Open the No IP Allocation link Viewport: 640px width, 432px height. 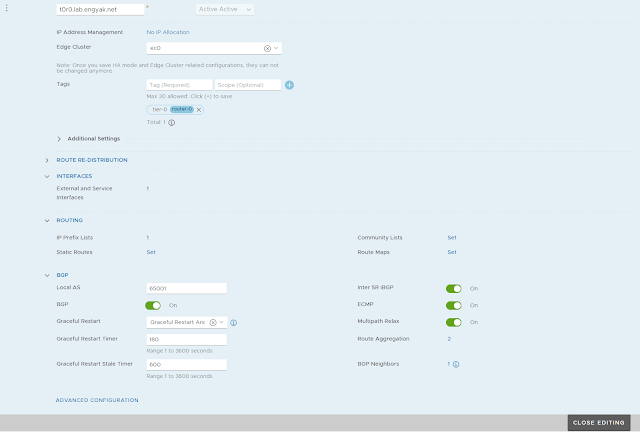(168, 32)
